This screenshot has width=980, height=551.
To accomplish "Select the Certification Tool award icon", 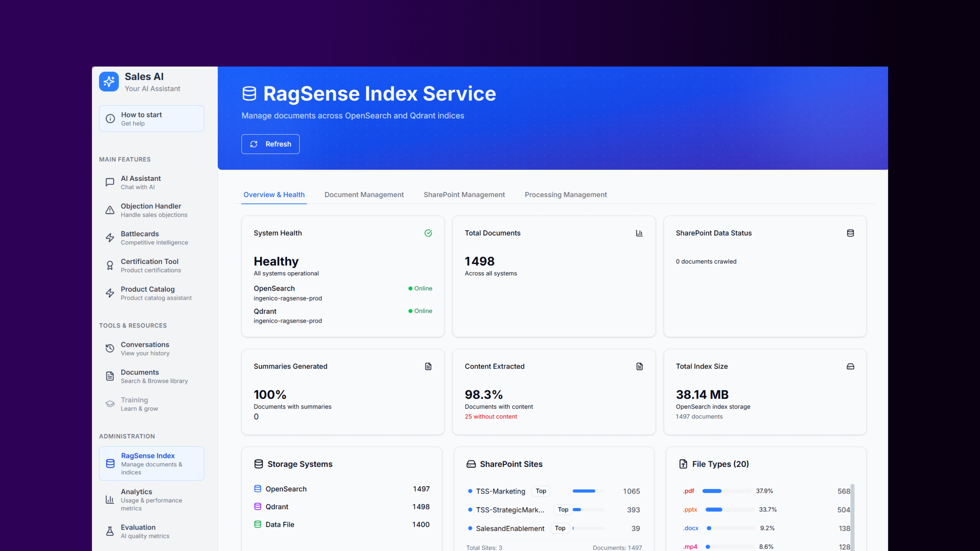I will pos(110,265).
